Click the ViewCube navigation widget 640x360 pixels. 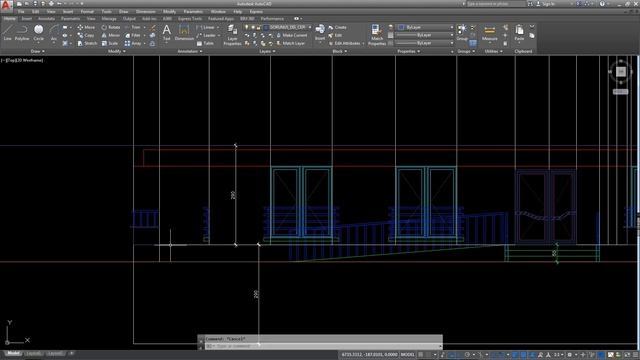click(x=620, y=72)
